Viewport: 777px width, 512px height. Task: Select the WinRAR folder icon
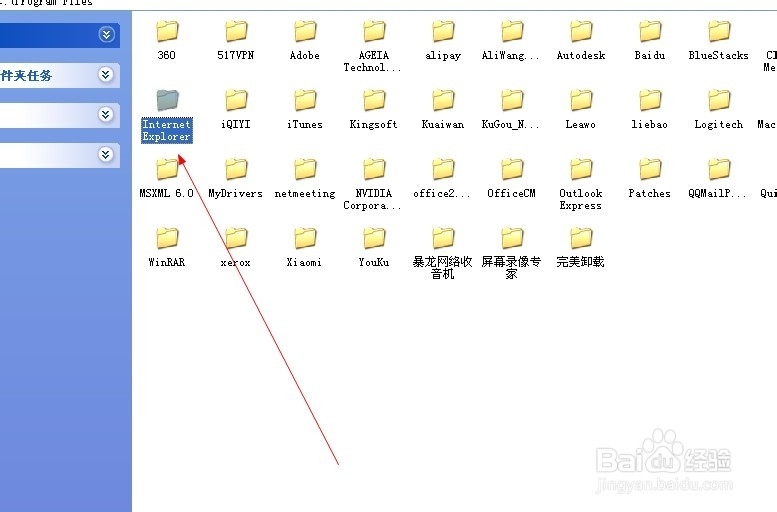(167, 238)
